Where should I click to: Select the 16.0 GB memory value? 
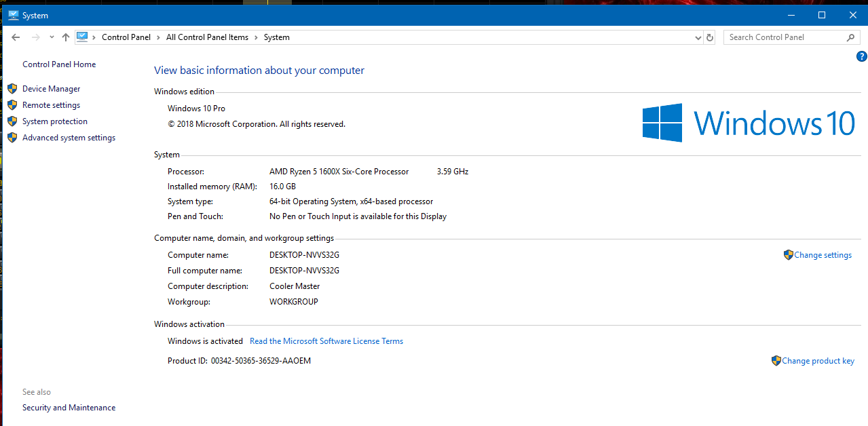click(x=282, y=187)
